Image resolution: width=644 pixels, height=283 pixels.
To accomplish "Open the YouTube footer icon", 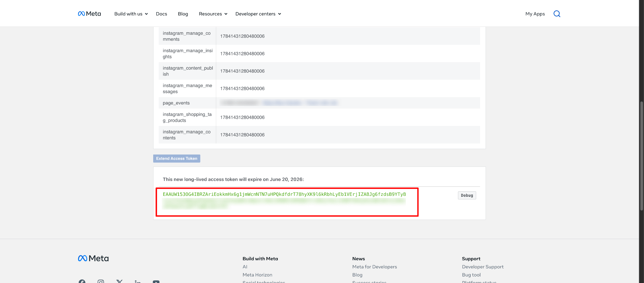I will 156,281.
